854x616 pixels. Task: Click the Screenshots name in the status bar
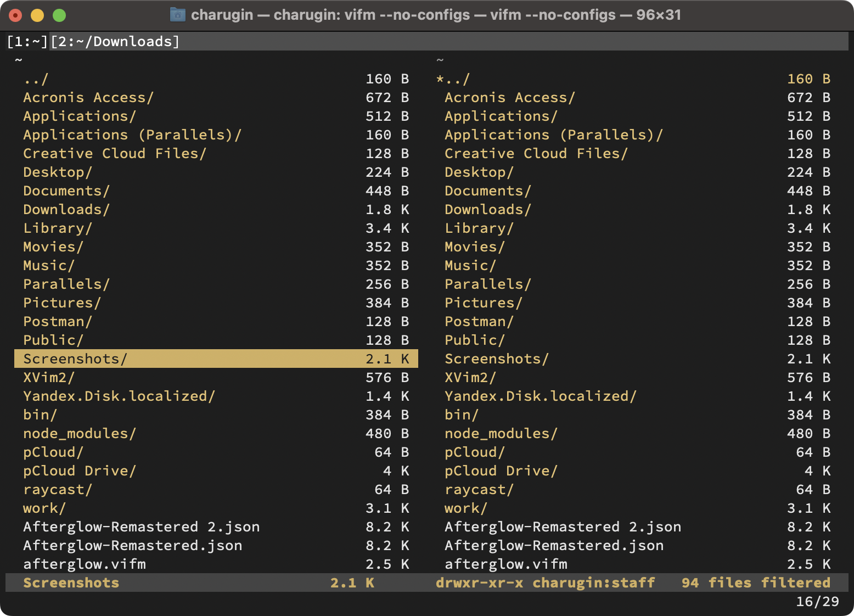pos(71,583)
